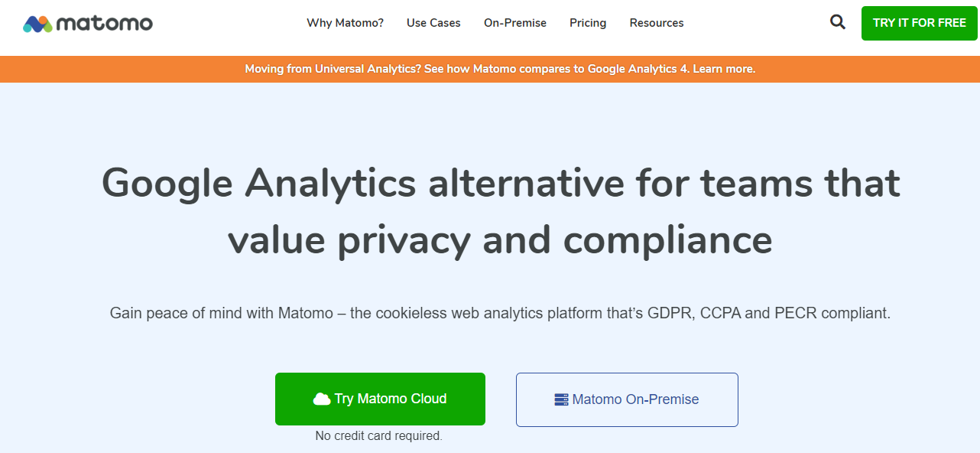Click the server icon beside Matomo On-Premise
The width and height of the screenshot is (980, 453).
[x=562, y=399]
